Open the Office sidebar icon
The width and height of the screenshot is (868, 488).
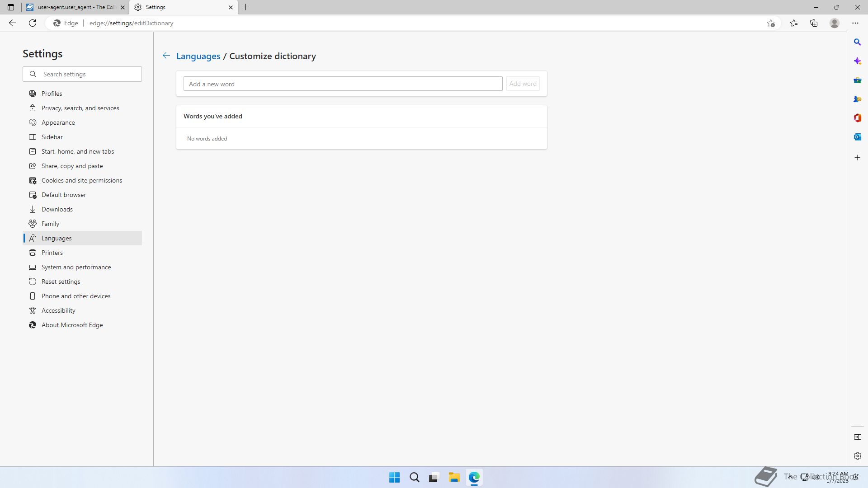click(857, 118)
